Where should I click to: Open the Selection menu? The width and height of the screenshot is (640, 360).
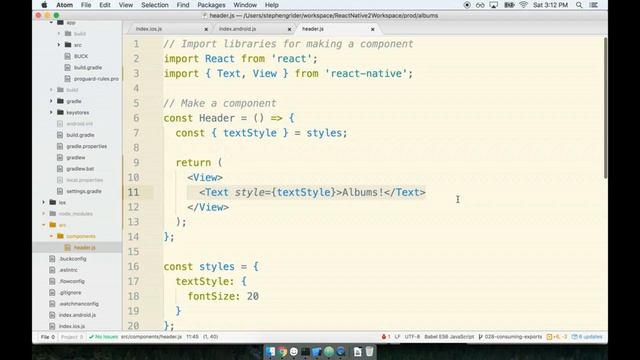click(155, 5)
